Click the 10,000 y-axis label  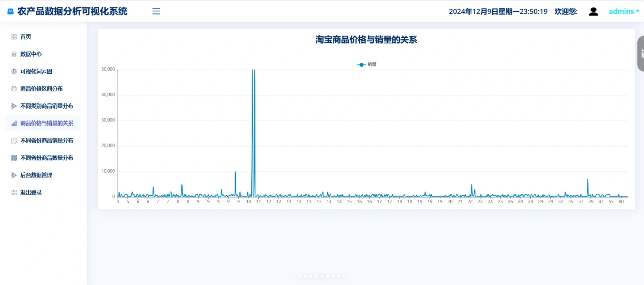click(x=108, y=171)
